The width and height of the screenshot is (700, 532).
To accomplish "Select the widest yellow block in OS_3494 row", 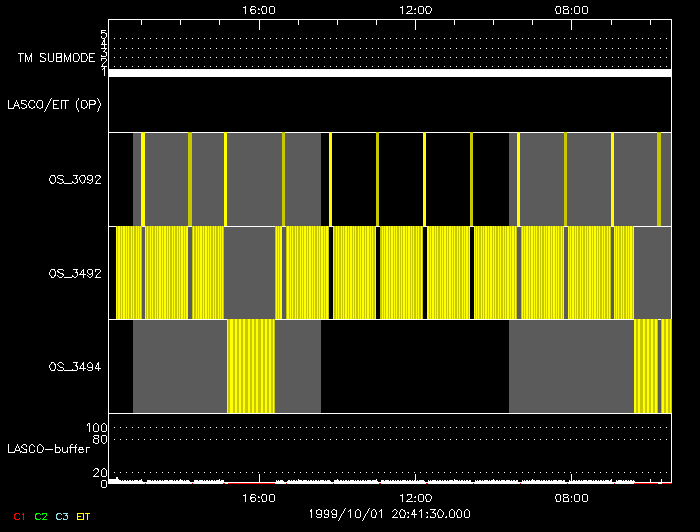I will pos(251,366).
